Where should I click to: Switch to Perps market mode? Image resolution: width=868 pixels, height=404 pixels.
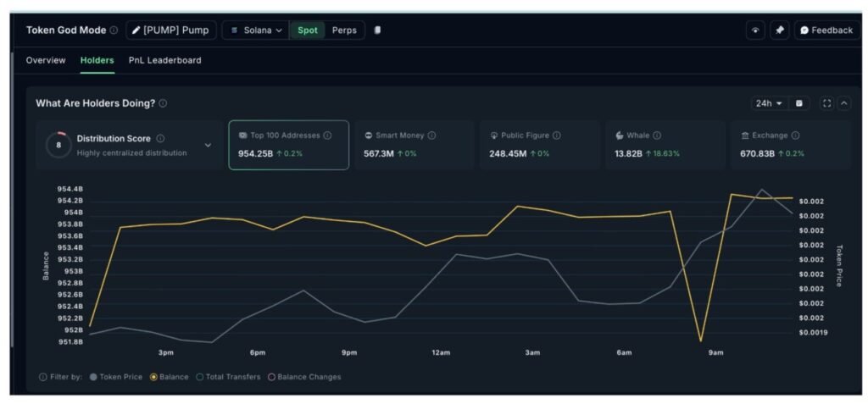[344, 30]
